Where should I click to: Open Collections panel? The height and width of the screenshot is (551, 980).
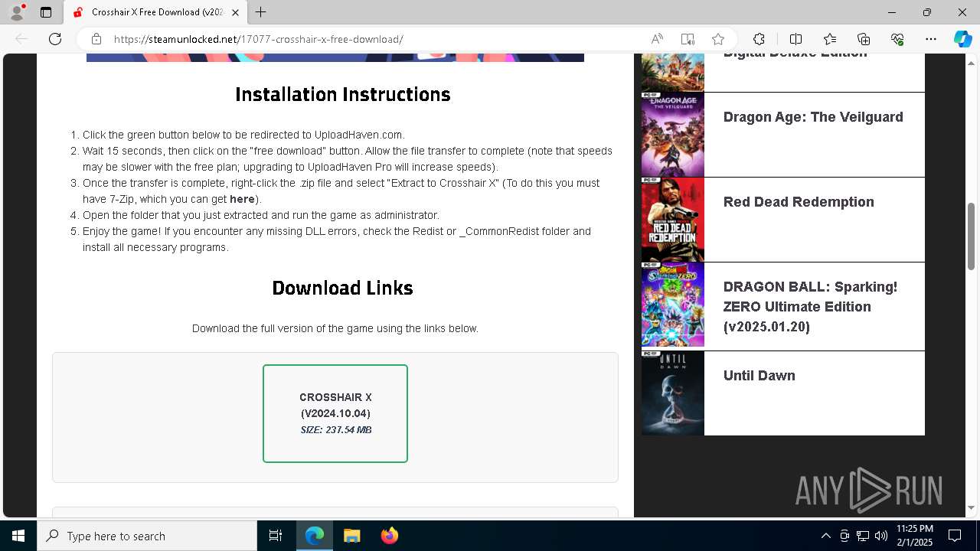click(x=864, y=39)
